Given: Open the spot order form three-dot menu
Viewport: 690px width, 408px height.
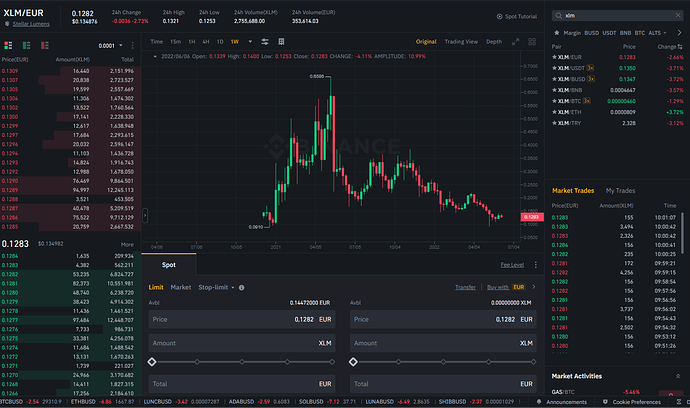Looking at the screenshot, I should (x=536, y=265).
